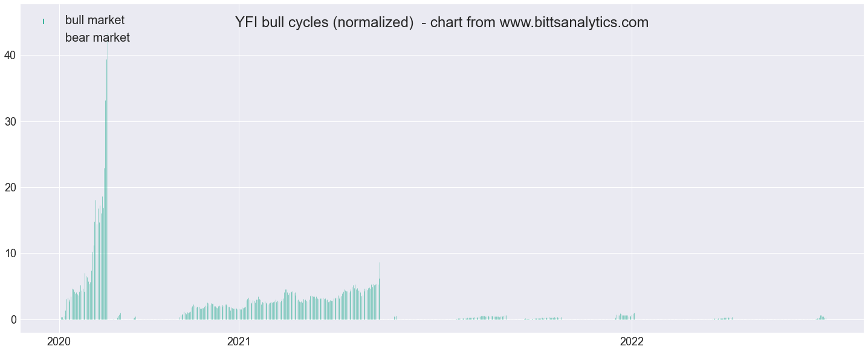This screenshot has width=868, height=352.
Task: Click the 30 y-axis tick label
Action: (10, 121)
